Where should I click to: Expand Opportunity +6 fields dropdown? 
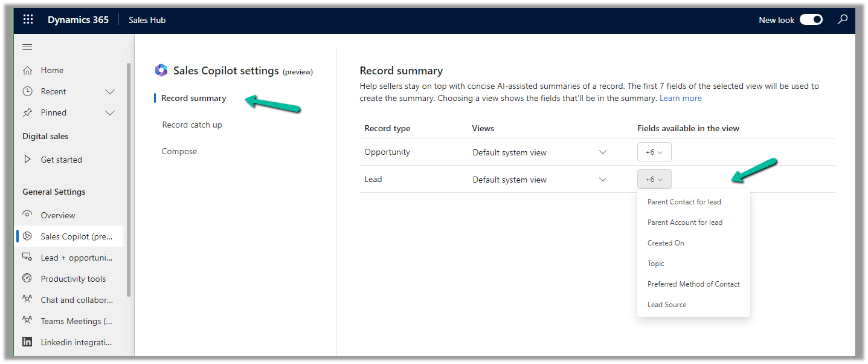(x=654, y=152)
